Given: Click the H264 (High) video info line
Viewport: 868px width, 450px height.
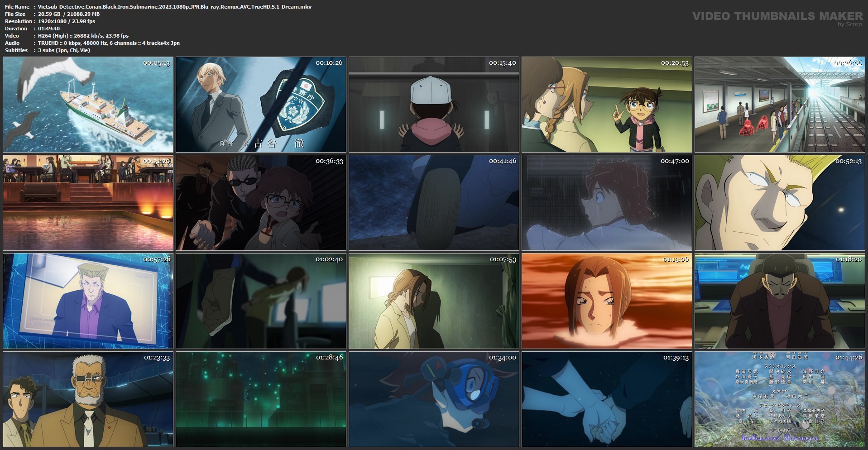Looking at the screenshot, I should (83, 36).
